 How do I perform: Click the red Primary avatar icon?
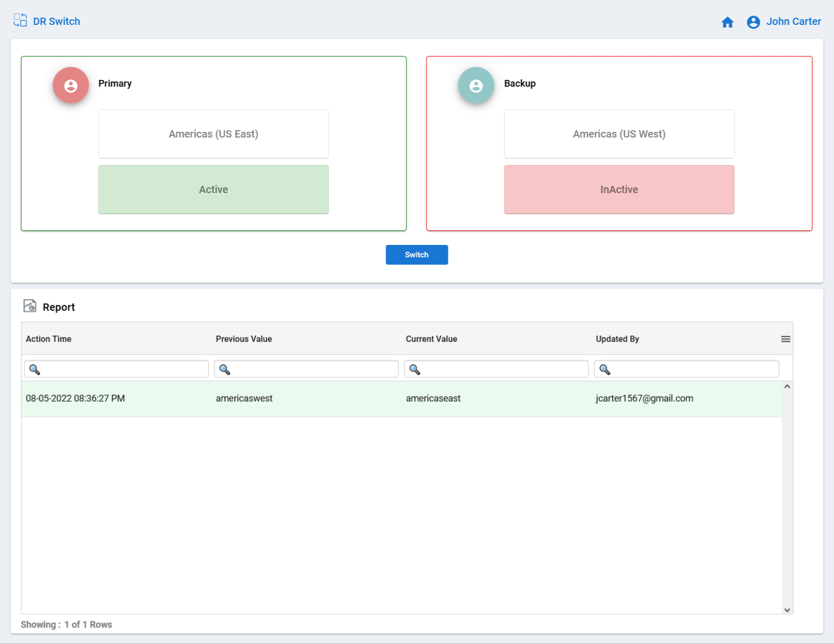click(71, 85)
